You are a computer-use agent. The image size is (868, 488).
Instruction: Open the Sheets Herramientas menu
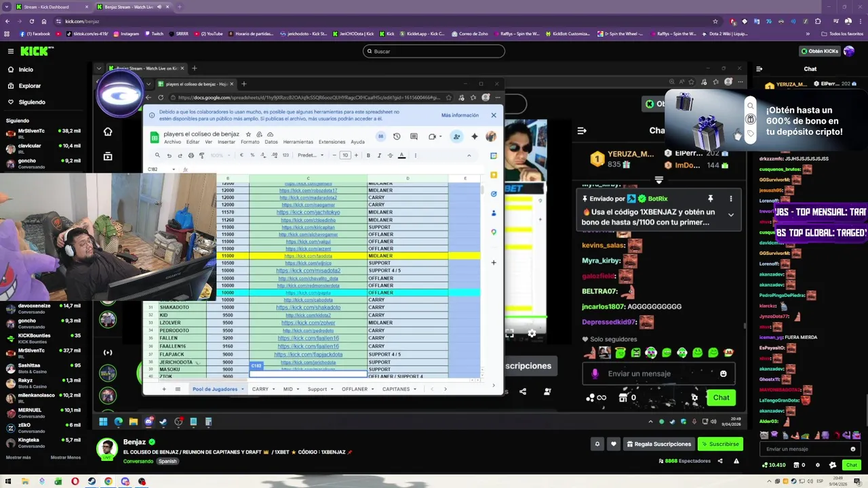pos(298,142)
